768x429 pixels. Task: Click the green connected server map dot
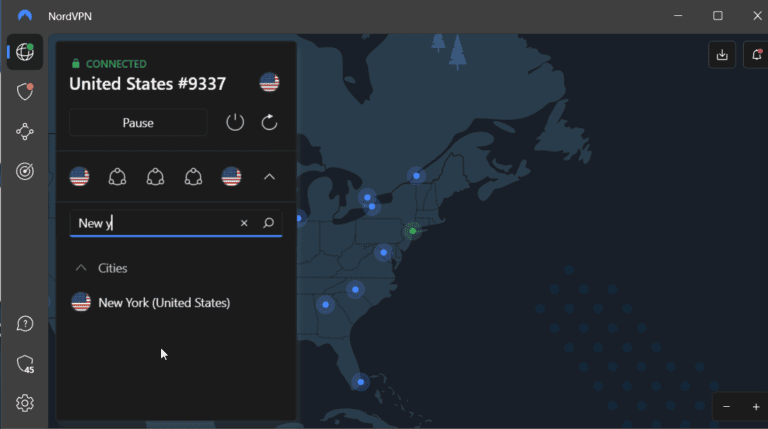pyautogui.click(x=412, y=231)
